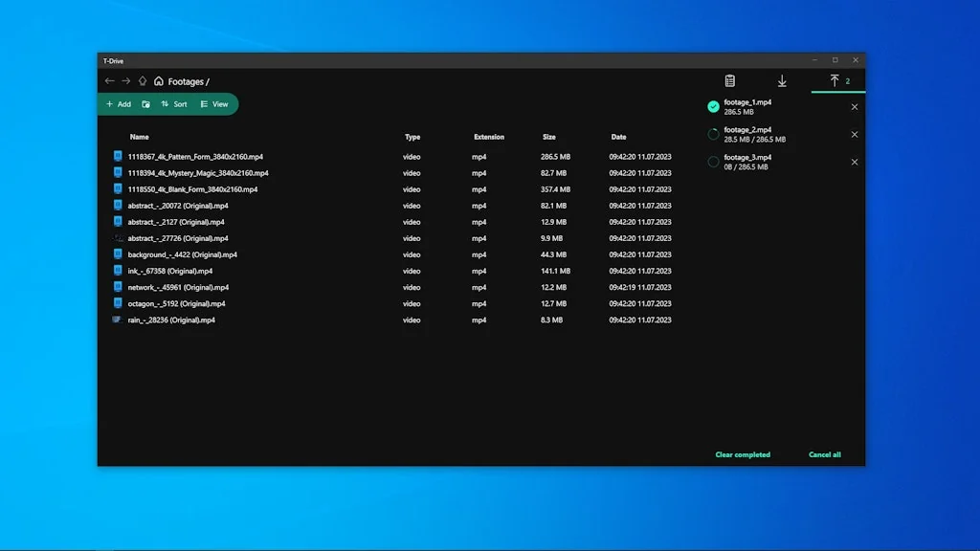
Task: Click the thumbnail of rain_-_28236 (Original).mp4
Action: 117,320
